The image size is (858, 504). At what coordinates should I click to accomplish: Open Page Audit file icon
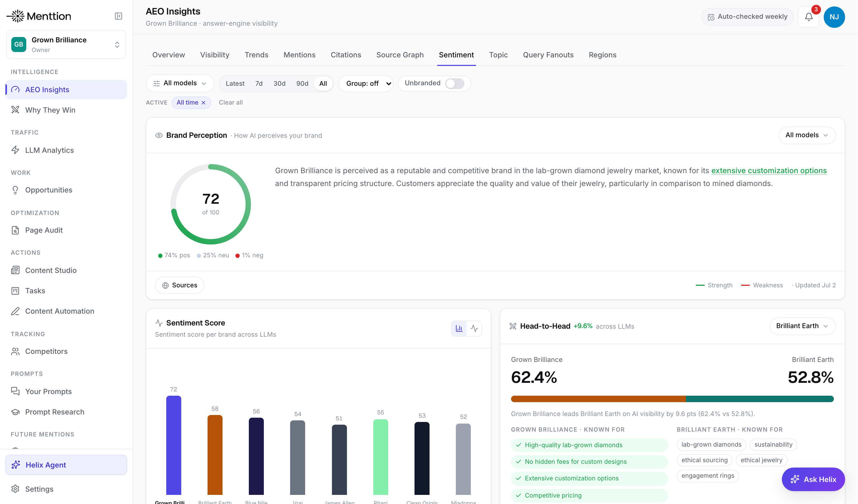tap(15, 230)
